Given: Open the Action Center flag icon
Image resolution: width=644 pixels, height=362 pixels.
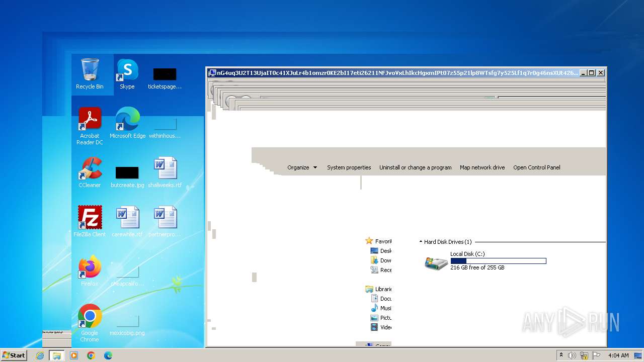Looking at the screenshot, I should 596,355.
